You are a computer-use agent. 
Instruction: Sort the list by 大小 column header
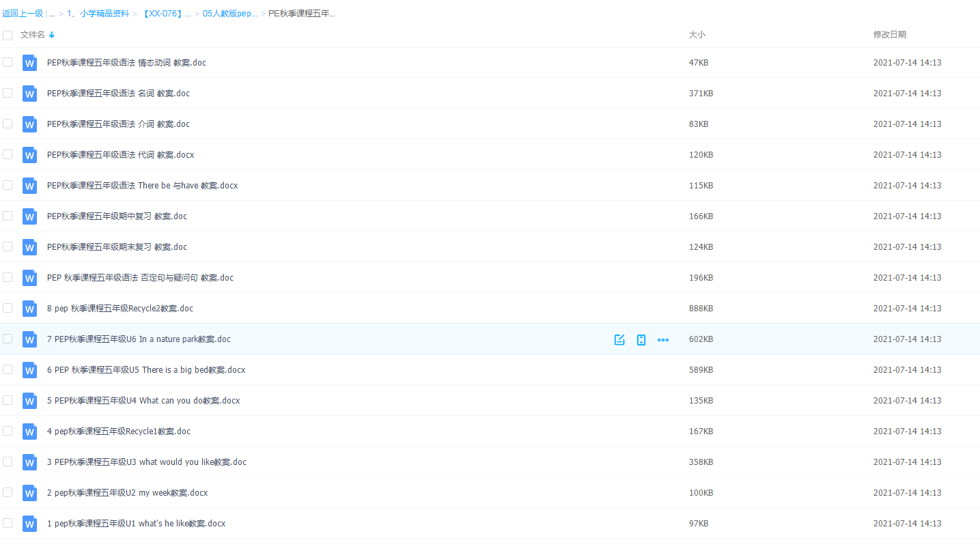click(x=697, y=35)
